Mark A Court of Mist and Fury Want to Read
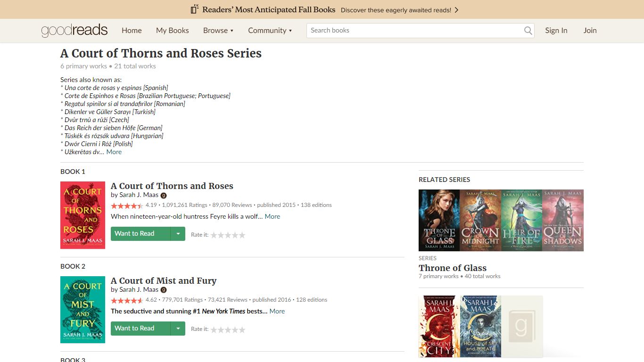 point(140,329)
